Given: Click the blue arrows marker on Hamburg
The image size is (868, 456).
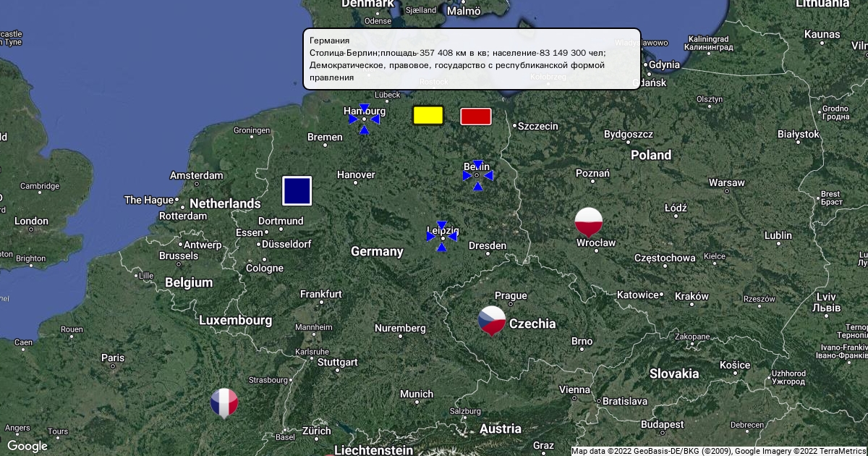Looking at the screenshot, I should (364, 119).
